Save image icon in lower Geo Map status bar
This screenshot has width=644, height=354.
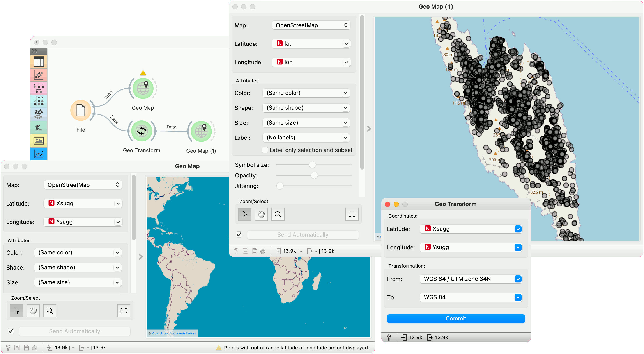tap(17, 348)
